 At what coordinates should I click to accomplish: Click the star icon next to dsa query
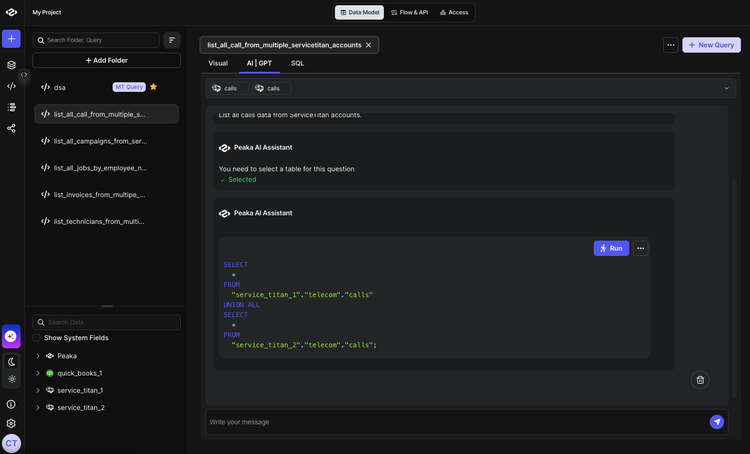153,87
